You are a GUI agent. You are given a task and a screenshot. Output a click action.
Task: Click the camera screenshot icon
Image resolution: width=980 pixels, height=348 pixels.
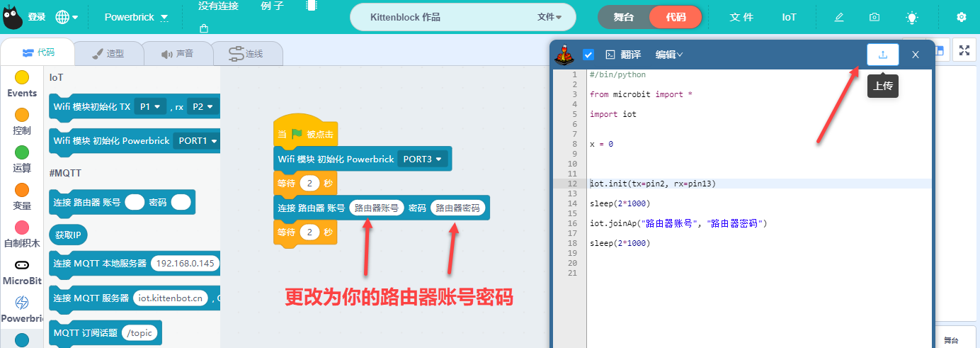(874, 17)
